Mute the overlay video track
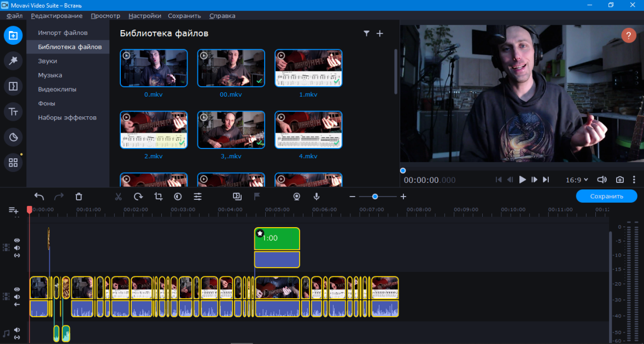644x344 pixels. (x=17, y=248)
